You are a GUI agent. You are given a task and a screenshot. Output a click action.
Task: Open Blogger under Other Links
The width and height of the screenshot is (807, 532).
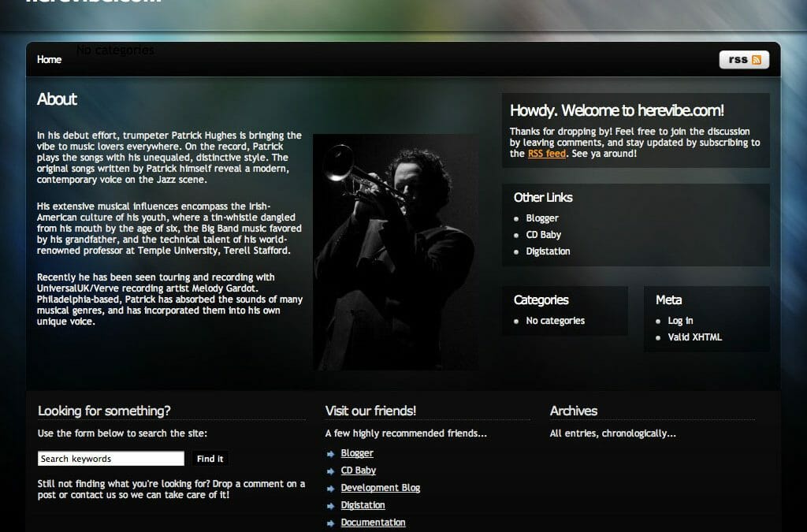coord(542,218)
